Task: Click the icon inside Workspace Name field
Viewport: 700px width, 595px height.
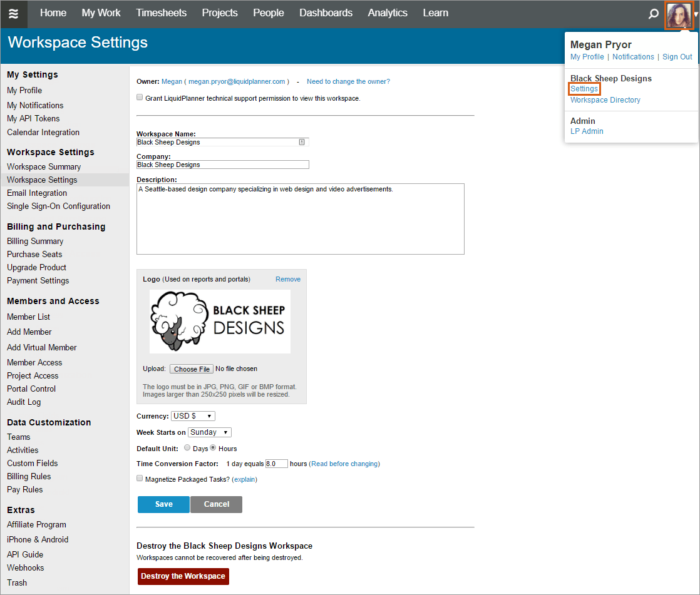Action: [x=301, y=142]
